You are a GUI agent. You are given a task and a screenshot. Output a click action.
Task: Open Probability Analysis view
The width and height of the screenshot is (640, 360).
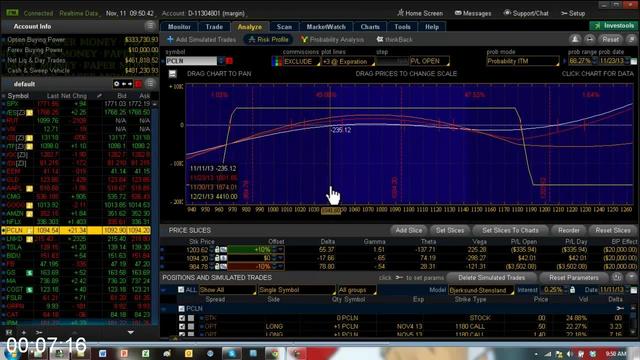click(332, 40)
